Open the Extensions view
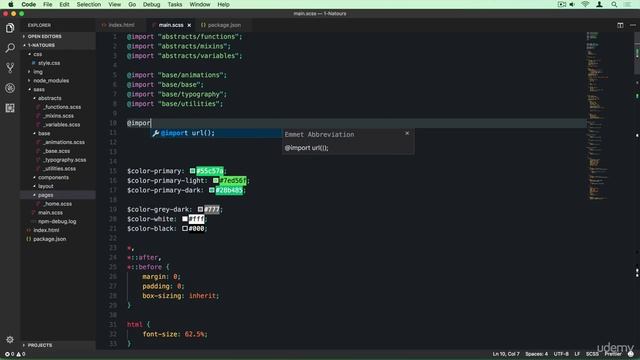The image size is (640, 360). coord(10,108)
